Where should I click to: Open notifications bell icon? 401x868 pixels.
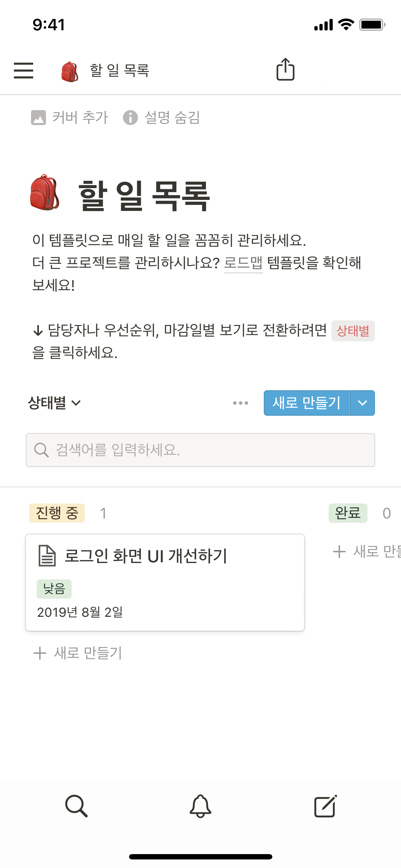(200, 806)
